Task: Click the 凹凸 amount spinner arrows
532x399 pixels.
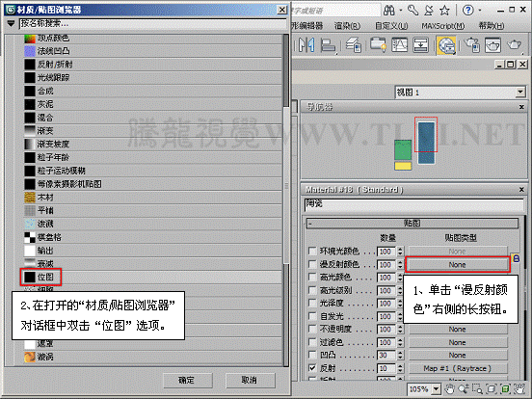Action: [x=400, y=356]
